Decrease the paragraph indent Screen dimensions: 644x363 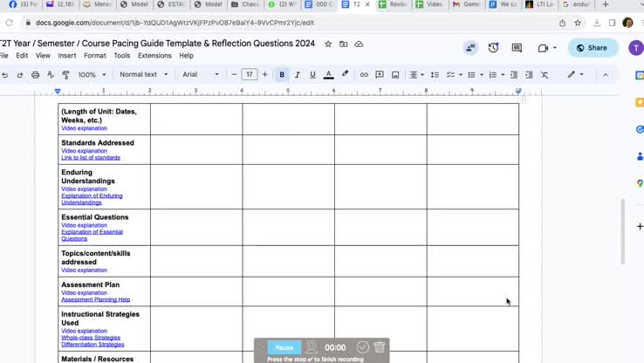pos(514,75)
